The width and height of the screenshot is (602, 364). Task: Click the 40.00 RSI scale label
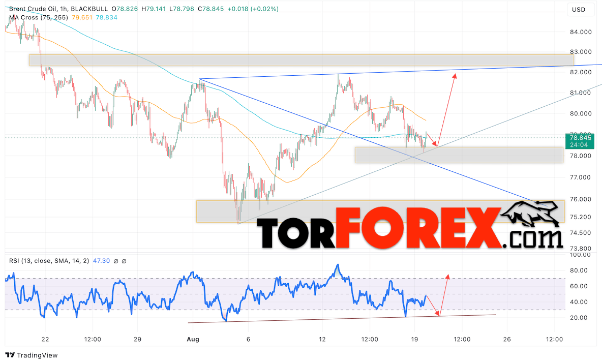[x=579, y=302]
